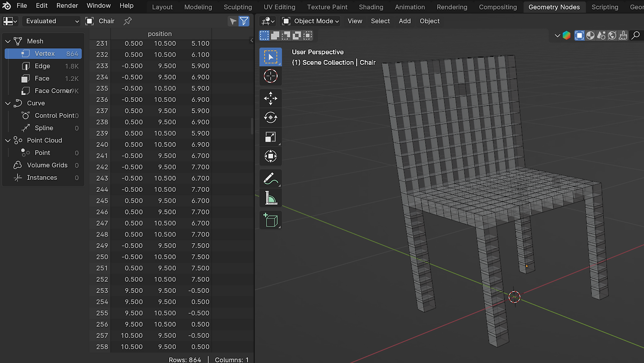Click the position column header
This screenshot has width=644, height=363.
click(160, 34)
